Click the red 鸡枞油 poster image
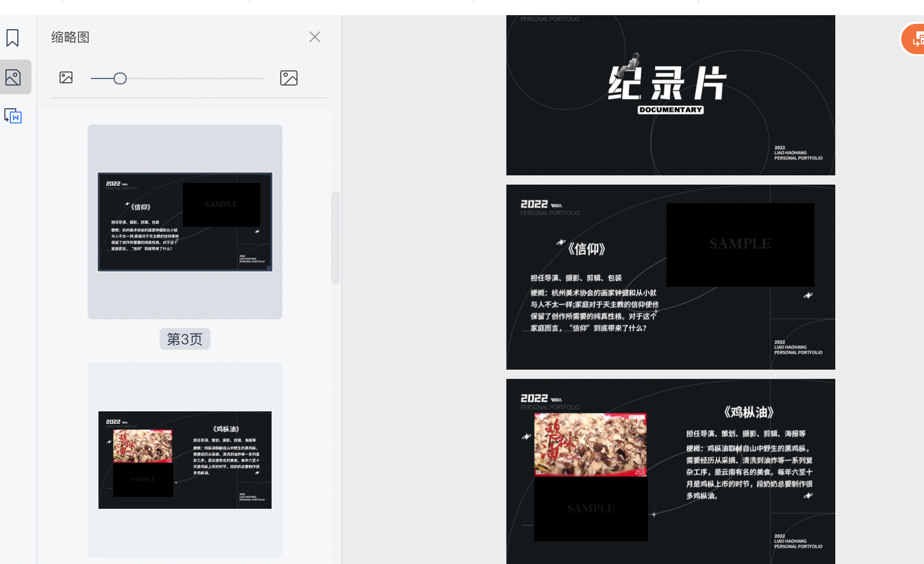This screenshot has height=564, width=924. tap(590, 444)
